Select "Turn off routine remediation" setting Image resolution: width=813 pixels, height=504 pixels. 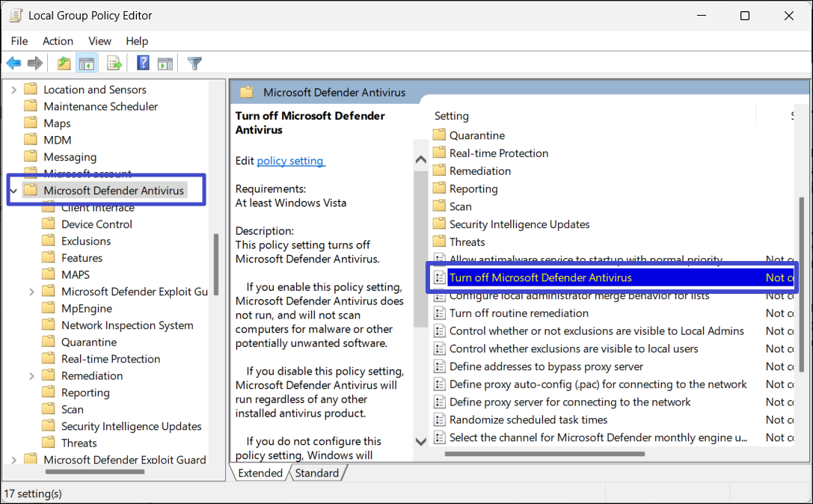point(518,313)
